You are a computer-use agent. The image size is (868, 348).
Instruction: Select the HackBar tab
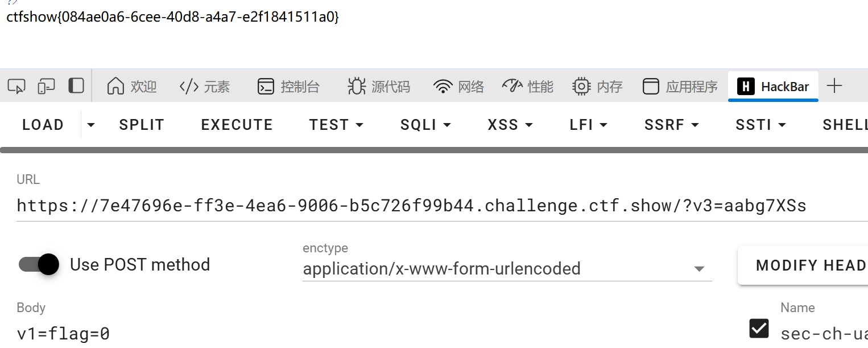point(773,87)
